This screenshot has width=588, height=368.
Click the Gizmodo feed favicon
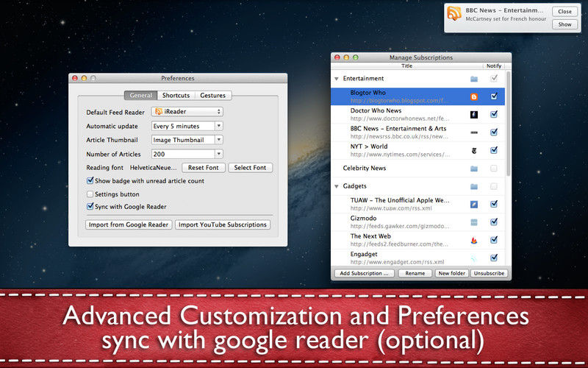(x=474, y=222)
